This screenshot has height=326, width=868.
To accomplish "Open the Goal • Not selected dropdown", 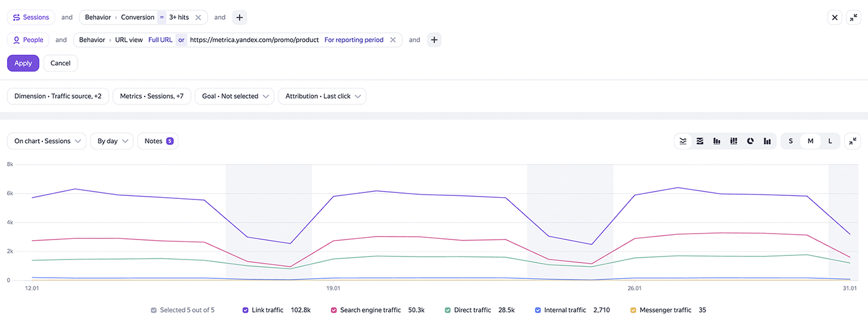I will coord(234,97).
